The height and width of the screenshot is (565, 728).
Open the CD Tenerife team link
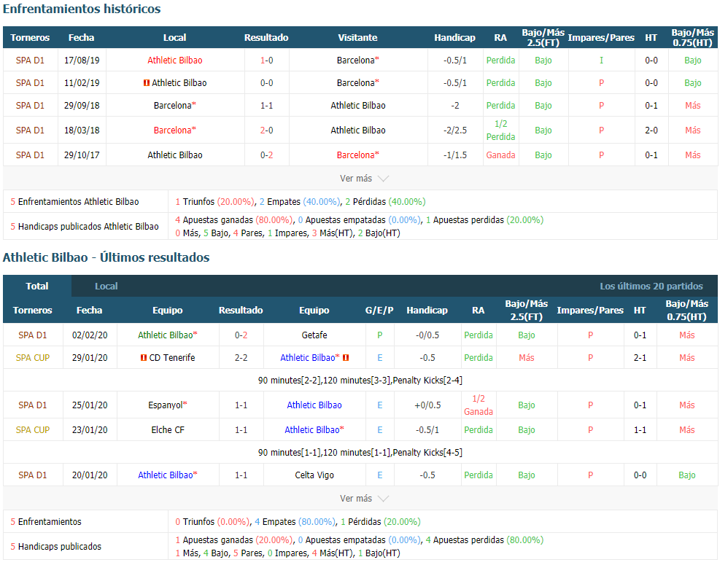[171, 358]
